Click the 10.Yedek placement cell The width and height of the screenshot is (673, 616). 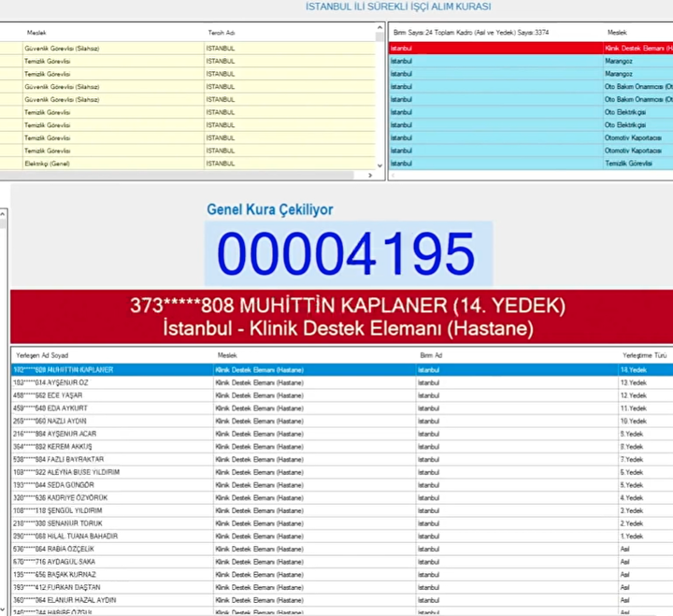(x=646, y=422)
